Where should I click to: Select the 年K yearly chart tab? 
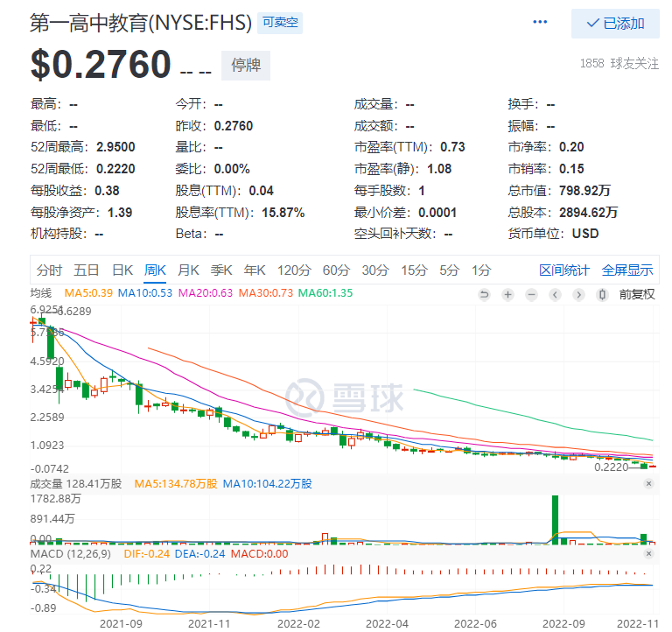click(x=255, y=270)
